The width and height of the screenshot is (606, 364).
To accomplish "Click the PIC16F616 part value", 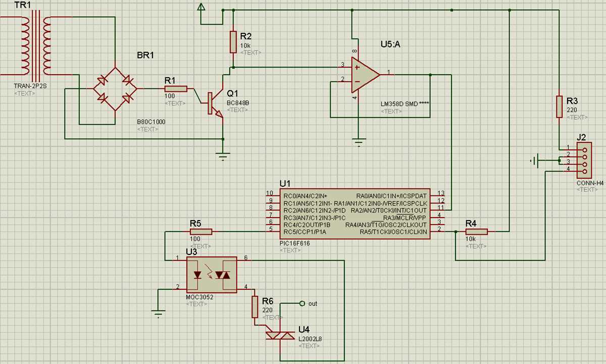I will pos(295,243).
